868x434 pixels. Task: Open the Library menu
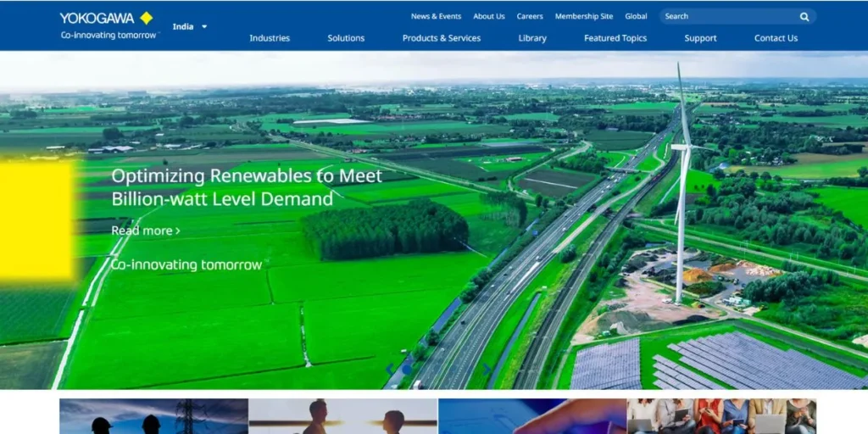(532, 38)
